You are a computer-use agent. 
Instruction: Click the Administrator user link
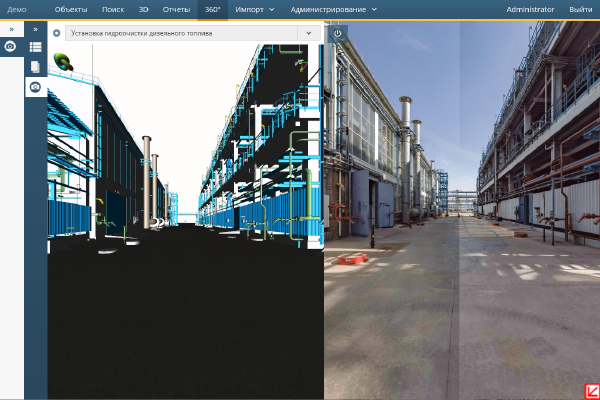coord(530,9)
